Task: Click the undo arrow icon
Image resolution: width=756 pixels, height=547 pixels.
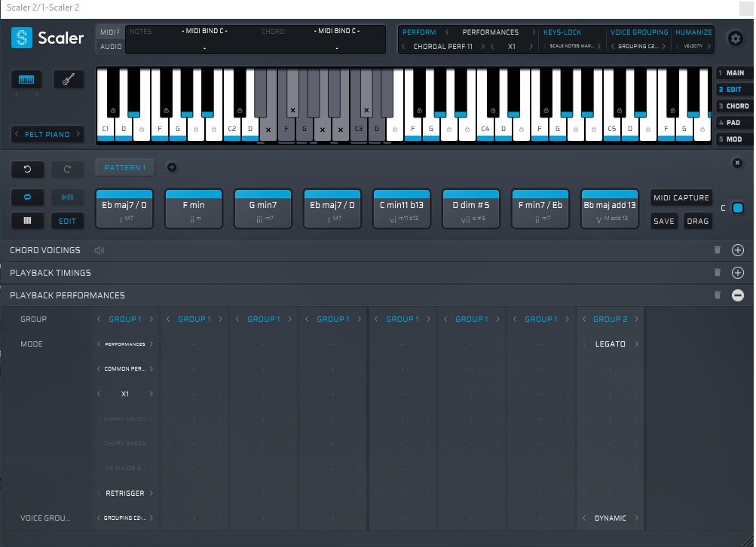Action: (x=27, y=170)
